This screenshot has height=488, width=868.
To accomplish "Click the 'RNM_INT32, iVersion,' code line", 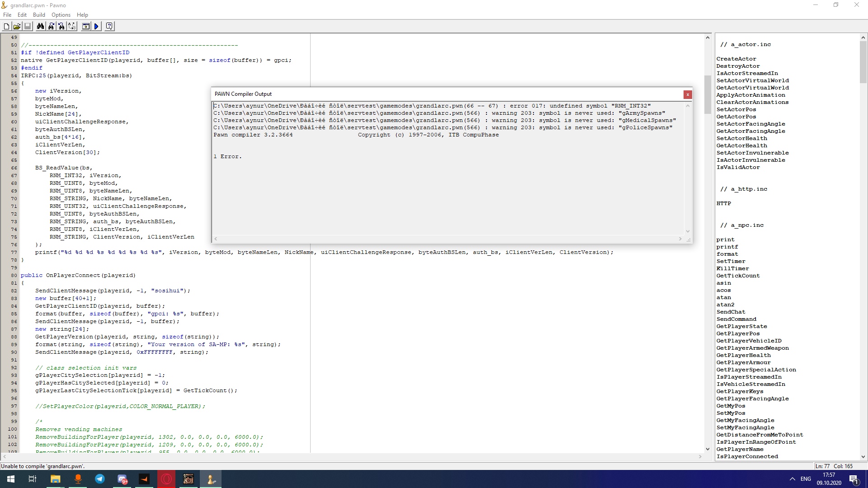I will pyautogui.click(x=85, y=175).
